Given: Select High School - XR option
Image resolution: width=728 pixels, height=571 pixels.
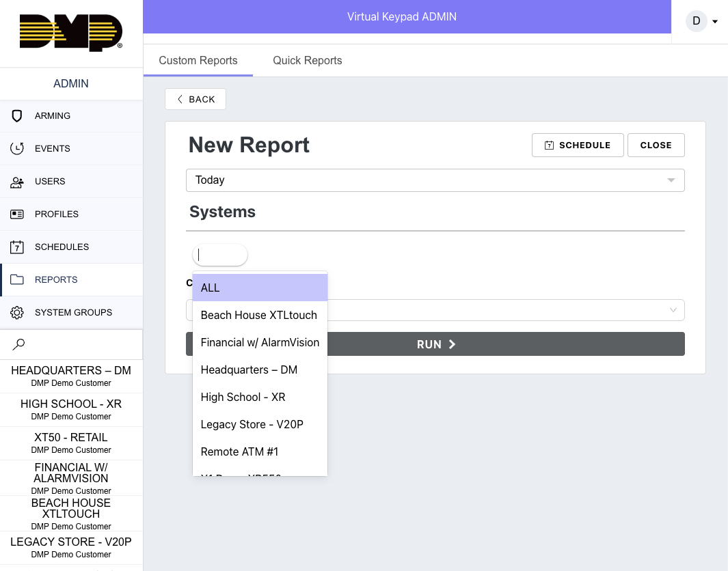Looking at the screenshot, I should point(260,397).
